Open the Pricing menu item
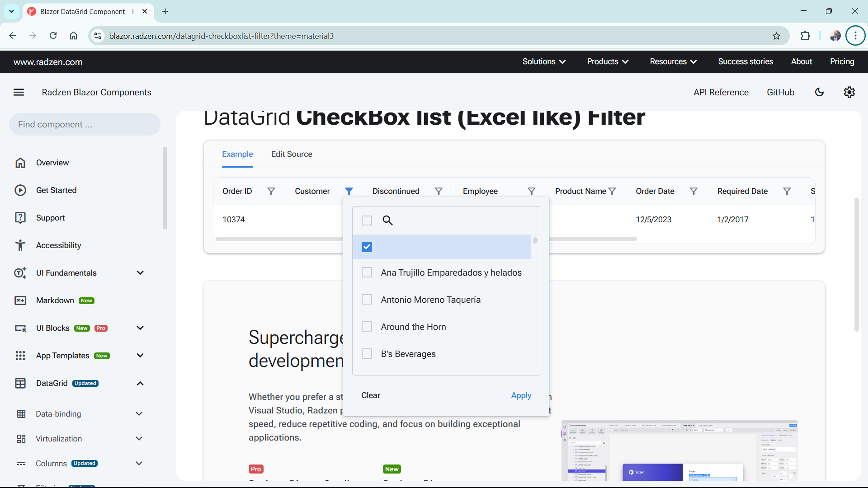868x488 pixels. [x=842, y=61]
